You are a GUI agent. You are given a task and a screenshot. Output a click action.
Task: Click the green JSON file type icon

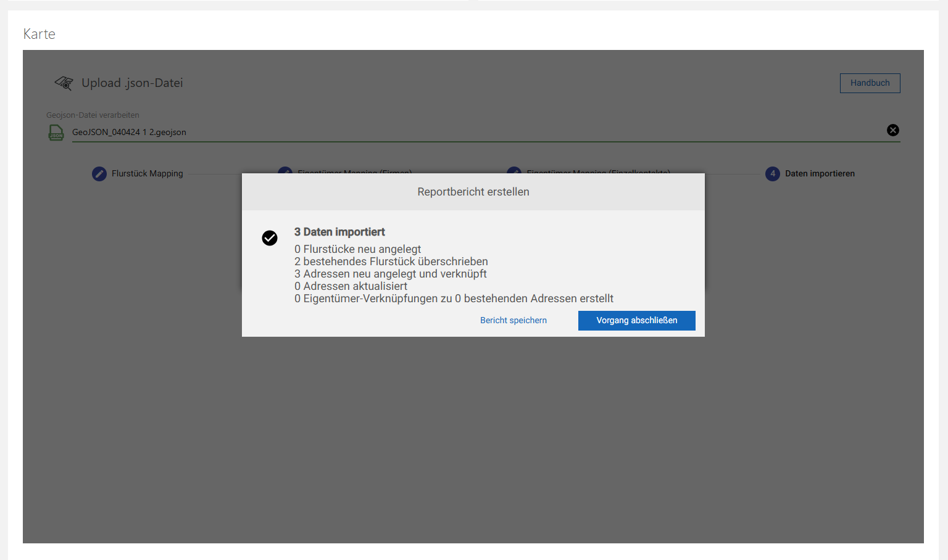[56, 132]
